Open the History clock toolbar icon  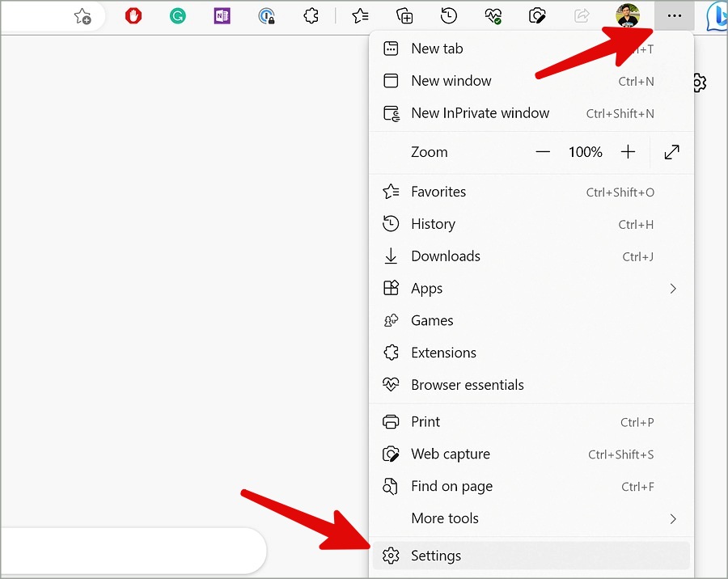point(448,16)
